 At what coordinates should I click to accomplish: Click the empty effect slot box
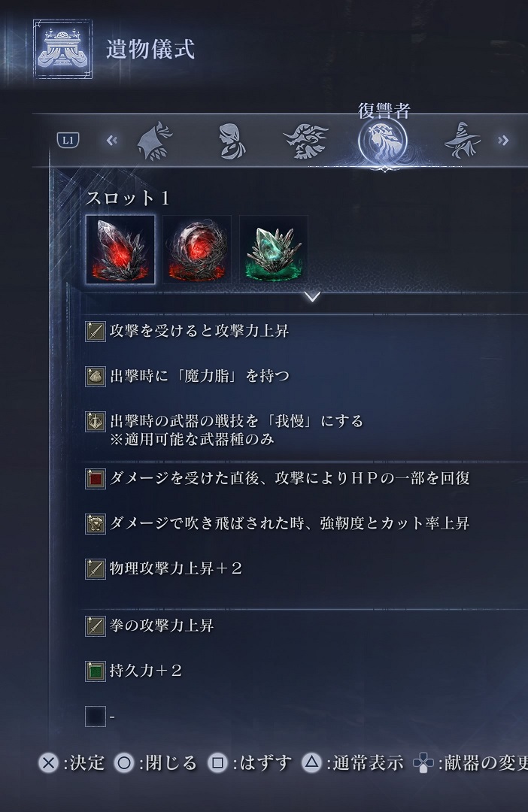coord(96,717)
